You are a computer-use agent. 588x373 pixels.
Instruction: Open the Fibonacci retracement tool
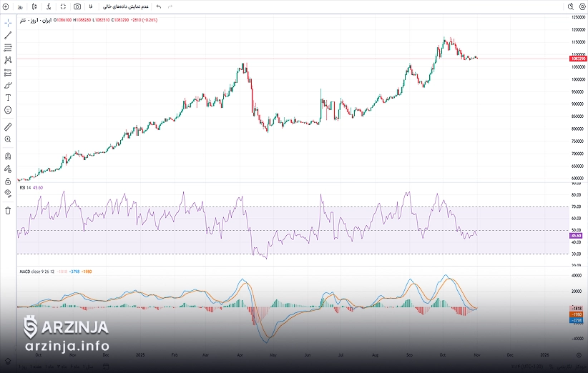(x=8, y=47)
